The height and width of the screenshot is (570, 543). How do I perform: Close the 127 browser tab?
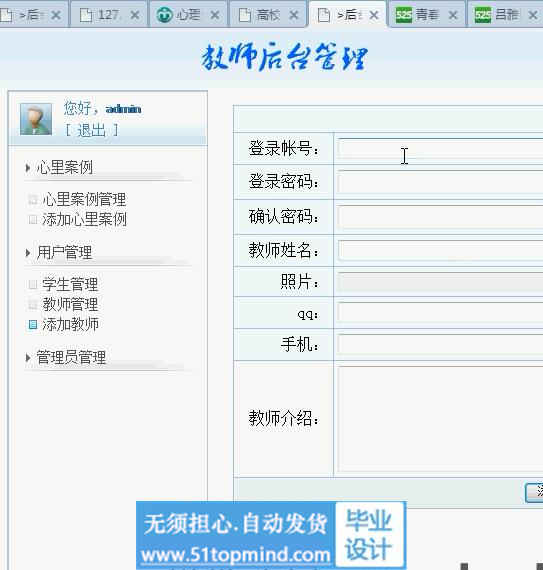[x=135, y=15]
